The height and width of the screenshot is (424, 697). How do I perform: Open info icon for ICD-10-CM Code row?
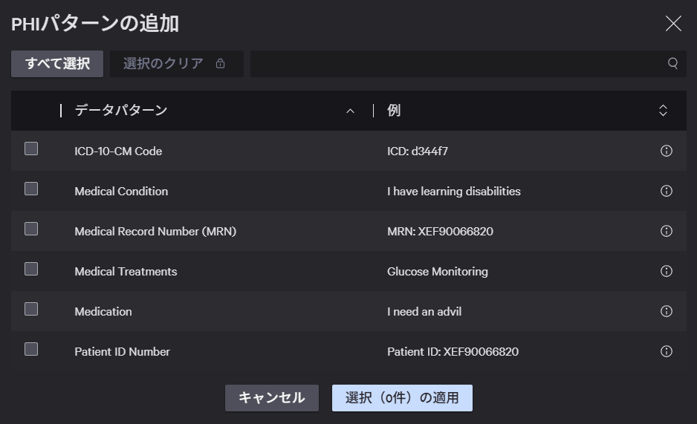click(x=666, y=151)
